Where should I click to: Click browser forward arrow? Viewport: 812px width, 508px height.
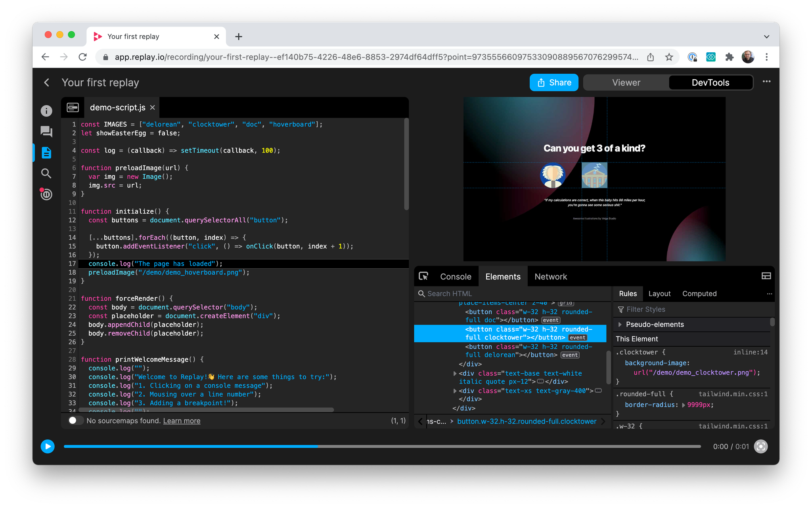tap(64, 57)
